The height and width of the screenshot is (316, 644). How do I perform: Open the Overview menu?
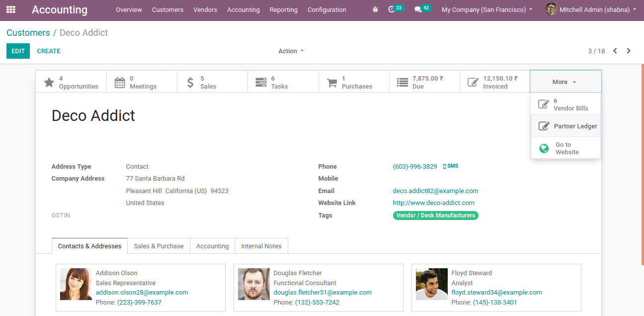coord(129,9)
